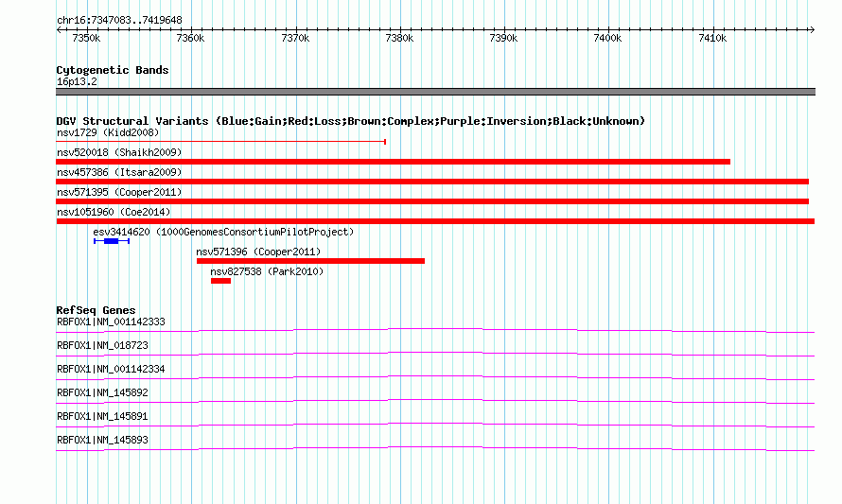Select the RBFOX1|NM_001142334 intron line
This screenshot has height=504, width=842.
[x=435, y=378]
